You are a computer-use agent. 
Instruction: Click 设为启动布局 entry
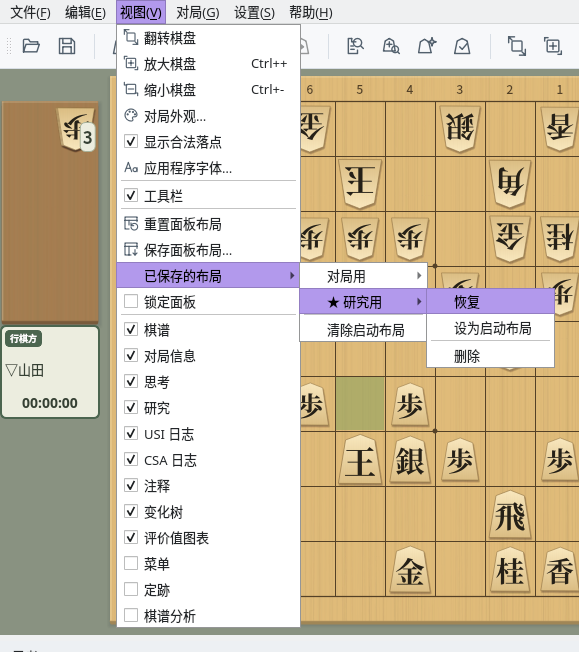[491, 328]
